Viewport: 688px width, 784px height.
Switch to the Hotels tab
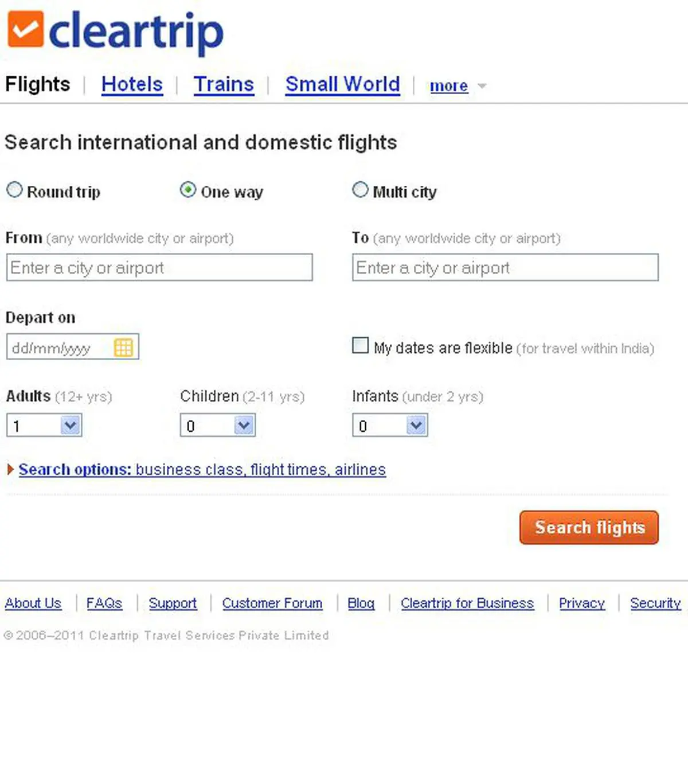pos(132,84)
